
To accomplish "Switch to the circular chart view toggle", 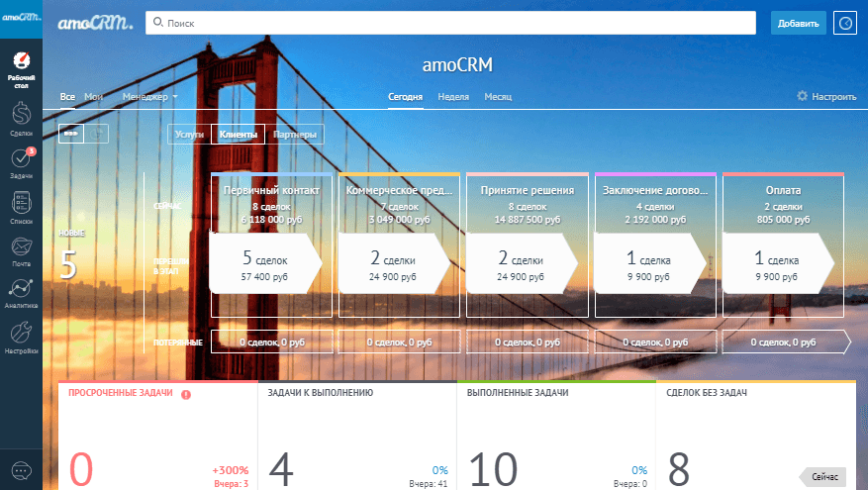I will pyautogui.click(x=96, y=134).
